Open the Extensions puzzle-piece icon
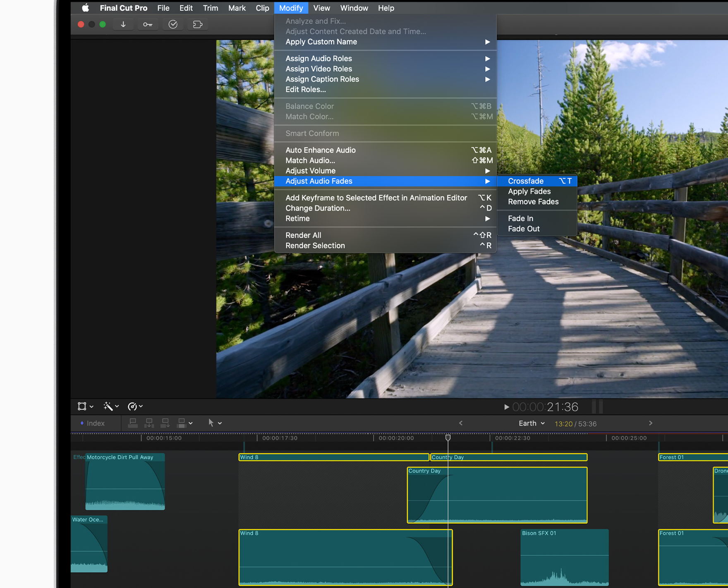 (198, 24)
